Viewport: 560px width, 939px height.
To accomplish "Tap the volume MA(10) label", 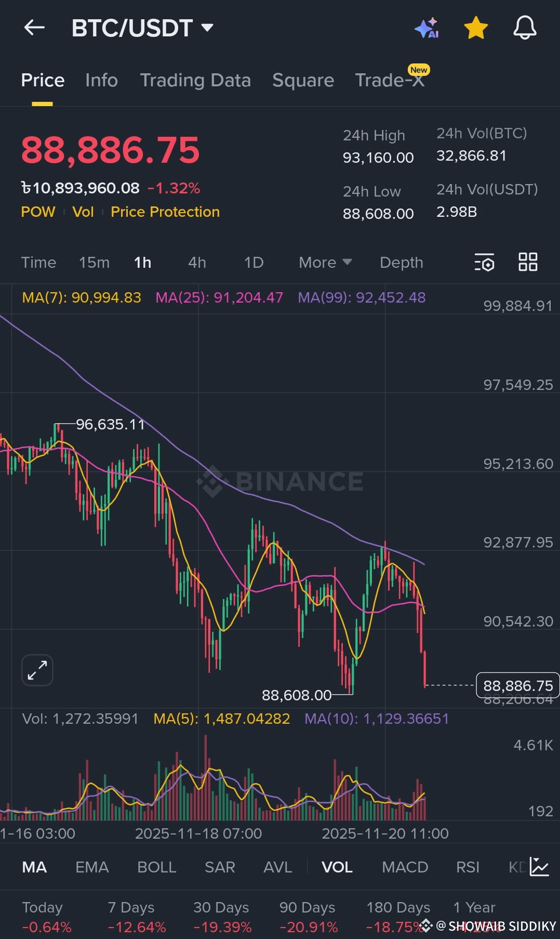I will pyautogui.click(x=377, y=719).
